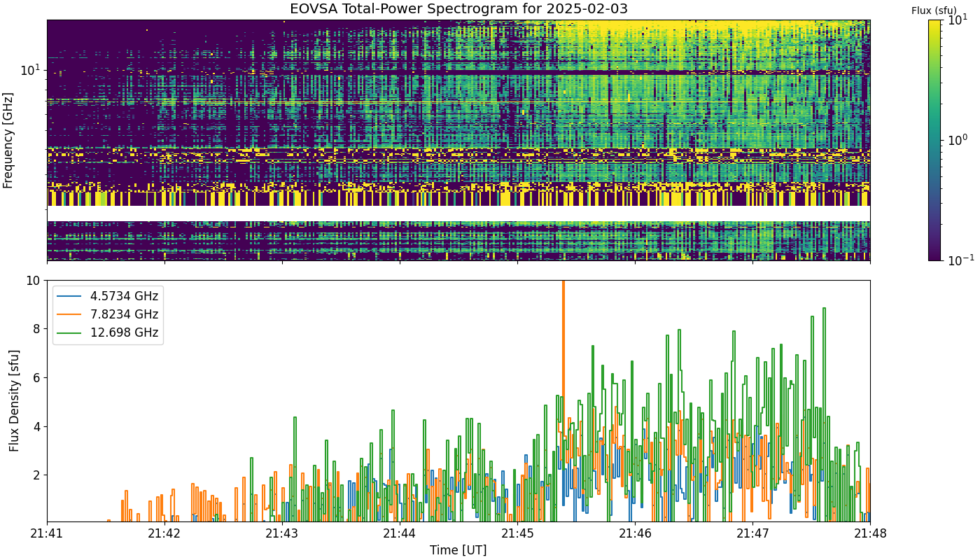Click the 21:46 time tick label
Screen dimensions: 980x560
[635, 533]
